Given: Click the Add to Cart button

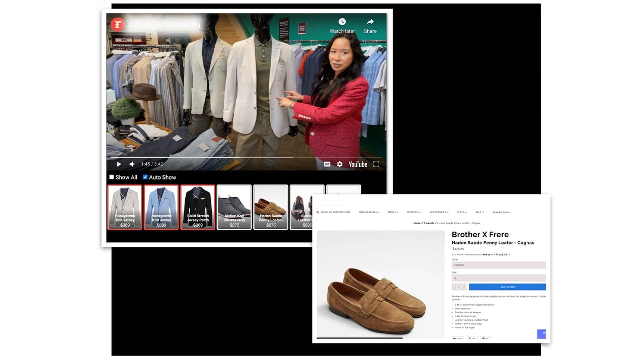Looking at the screenshot, I should (x=507, y=287).
